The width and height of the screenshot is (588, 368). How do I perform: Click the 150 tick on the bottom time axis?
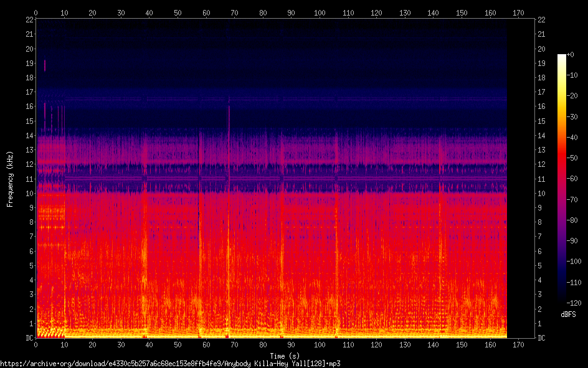pos(462,344)
